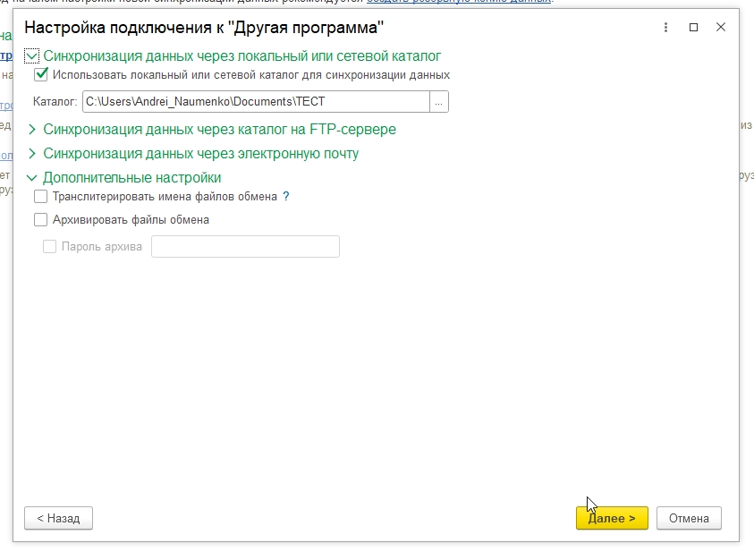Click the catalog browse button with dots
This screenshot has width=754, height=560.
click(438, 102)
